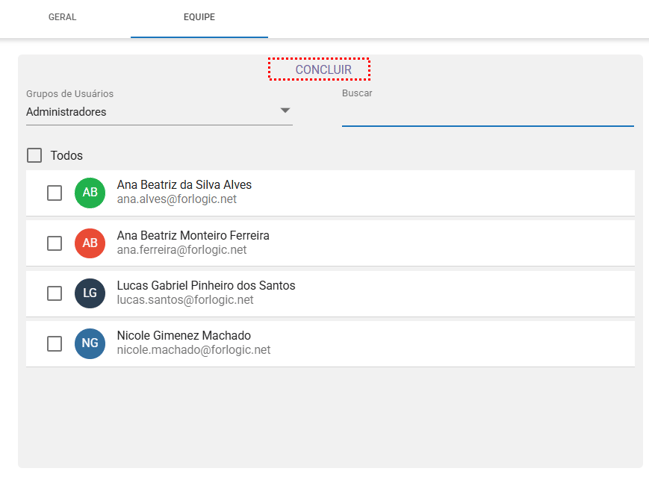Viewport: 649px width, 483px height.
Task: Tick checkbox for Ana Beatriz da Silva Alves
Action: [x=55, y=193]
